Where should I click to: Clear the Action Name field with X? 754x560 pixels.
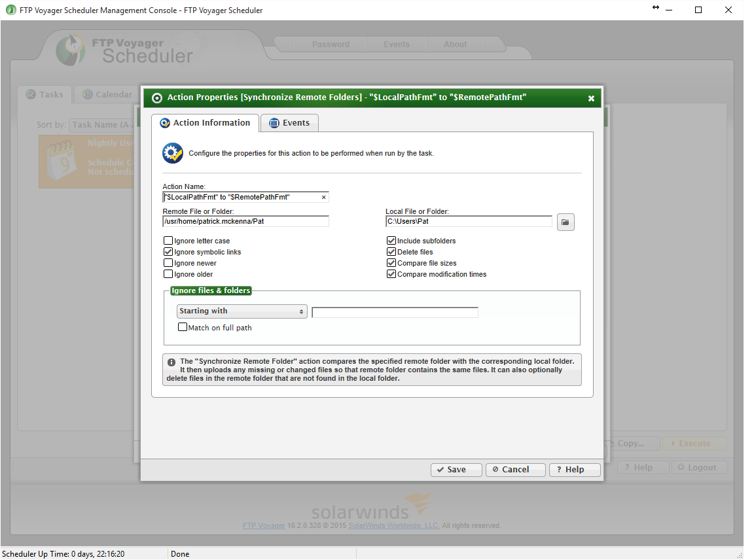tap(323, 197)
